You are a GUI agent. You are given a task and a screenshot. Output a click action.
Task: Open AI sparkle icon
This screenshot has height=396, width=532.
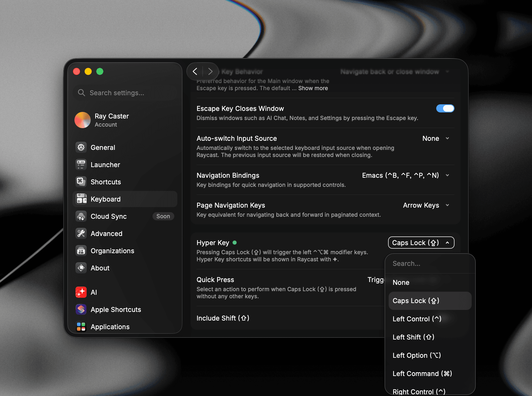(x=81, y=292)
